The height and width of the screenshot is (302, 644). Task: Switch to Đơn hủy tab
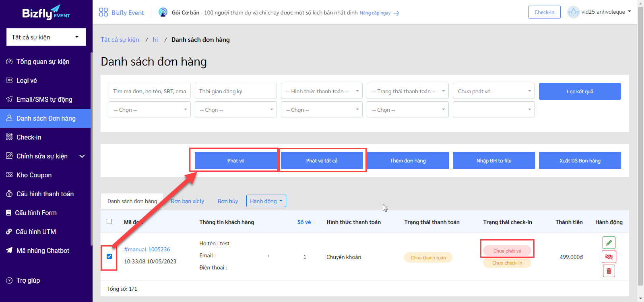coord(228,201)
